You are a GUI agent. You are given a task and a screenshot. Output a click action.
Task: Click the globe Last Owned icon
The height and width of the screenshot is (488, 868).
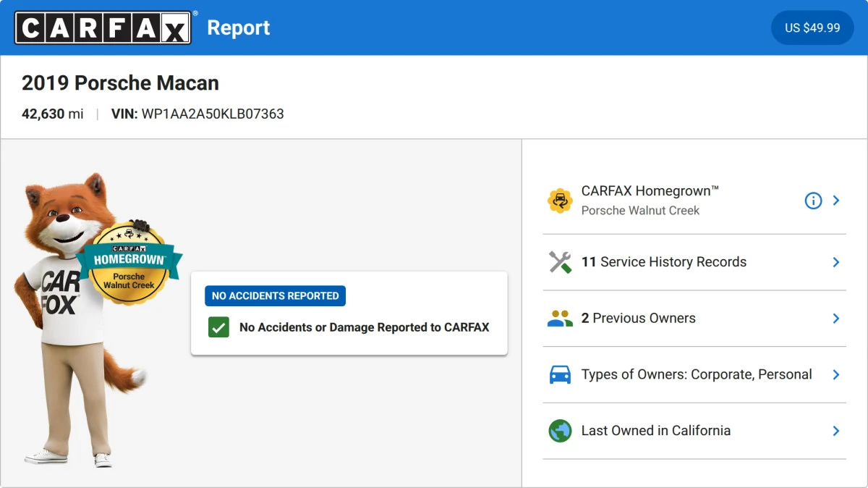tap(560, 431)
